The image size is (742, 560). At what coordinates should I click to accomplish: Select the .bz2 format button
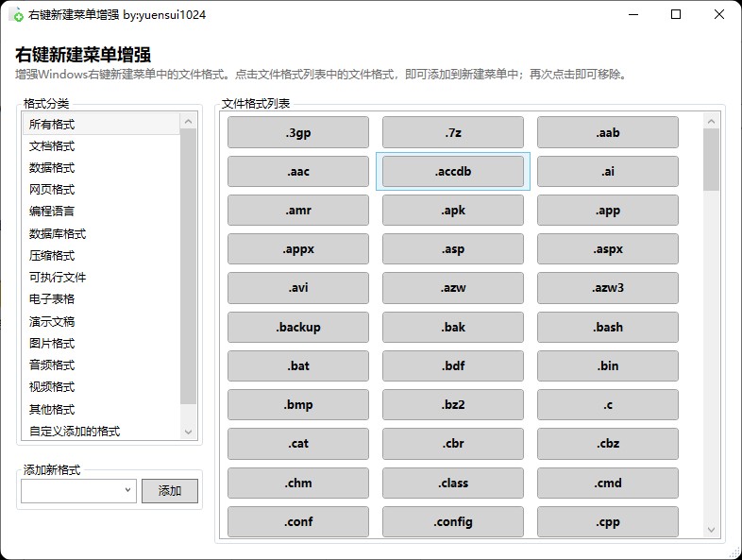coord(453,405)
